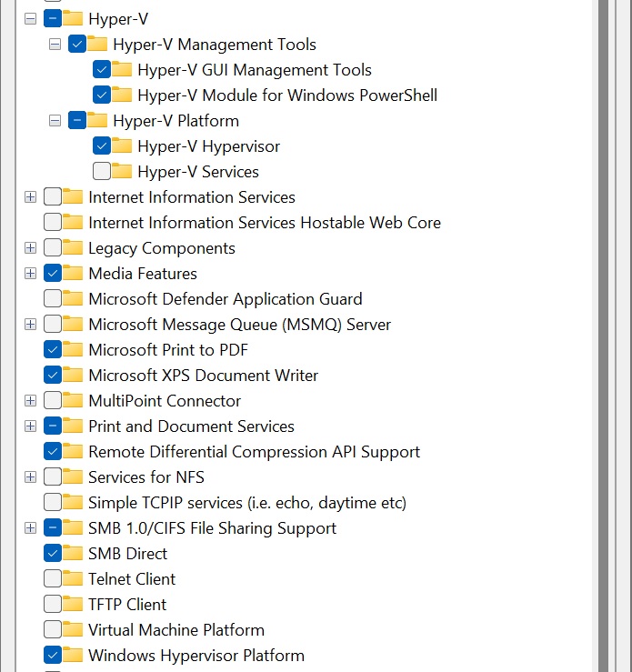
Task: Collapse the Hyper-V tree node
Action: (30, 19)
